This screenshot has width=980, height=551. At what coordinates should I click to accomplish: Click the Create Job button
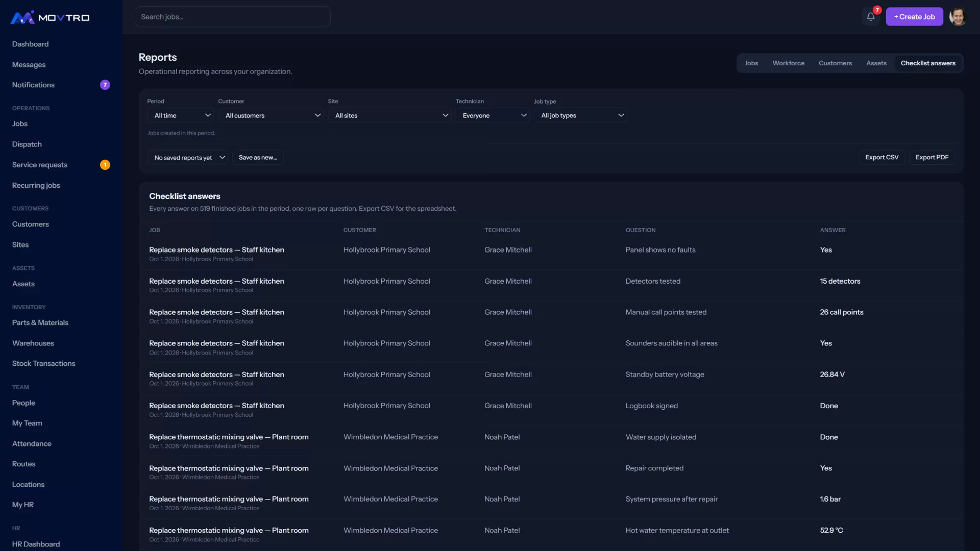(x=914, y=17)
